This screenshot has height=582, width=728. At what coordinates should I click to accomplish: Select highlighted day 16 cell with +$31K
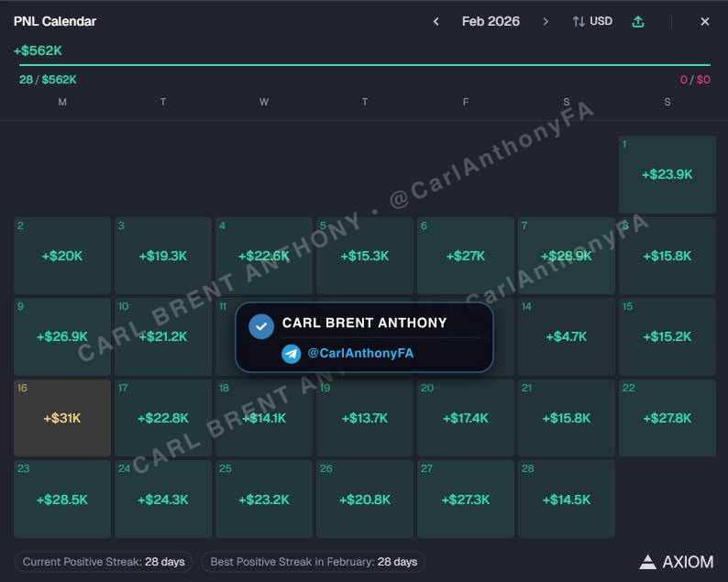click(62, 418)
